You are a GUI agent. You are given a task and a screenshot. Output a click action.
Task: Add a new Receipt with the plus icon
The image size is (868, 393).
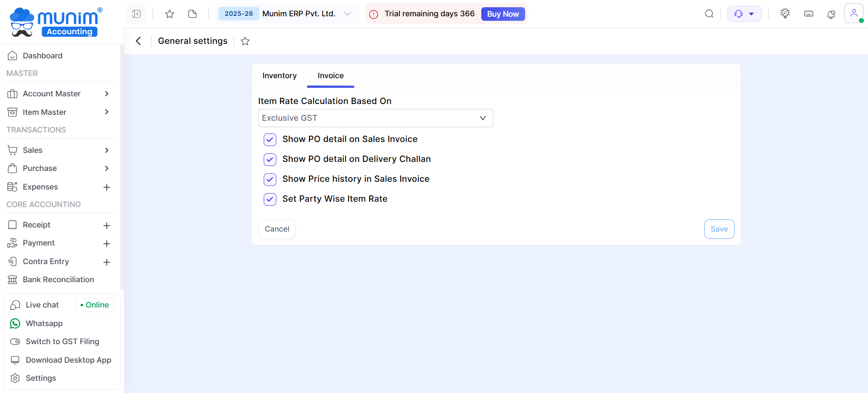pos(107,225)
